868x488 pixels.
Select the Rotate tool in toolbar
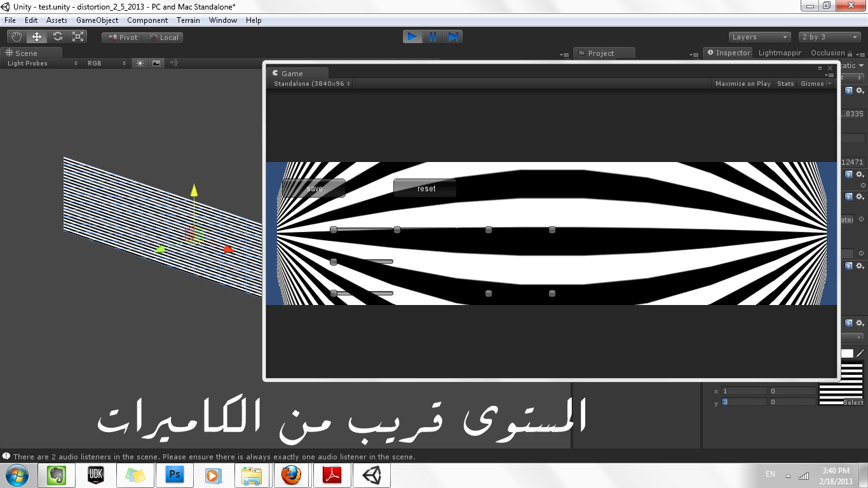[x=57, y=37]
